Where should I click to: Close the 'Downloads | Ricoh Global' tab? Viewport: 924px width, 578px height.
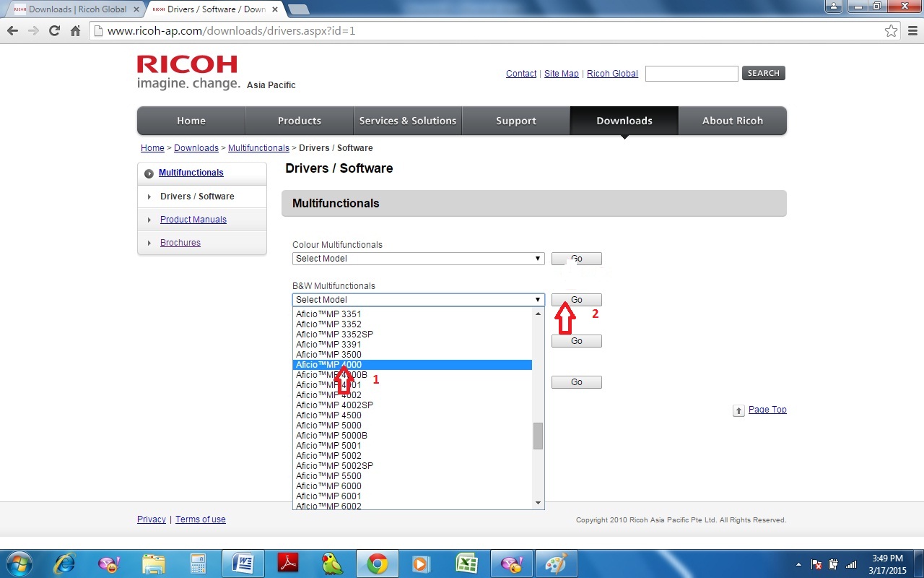[x=136, y=9]
